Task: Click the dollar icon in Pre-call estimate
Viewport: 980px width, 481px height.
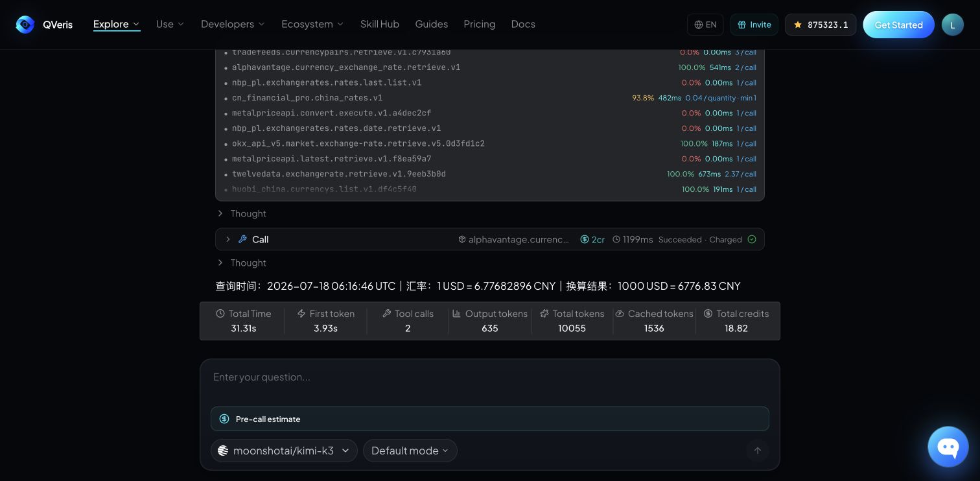Action: coord(224,419)
